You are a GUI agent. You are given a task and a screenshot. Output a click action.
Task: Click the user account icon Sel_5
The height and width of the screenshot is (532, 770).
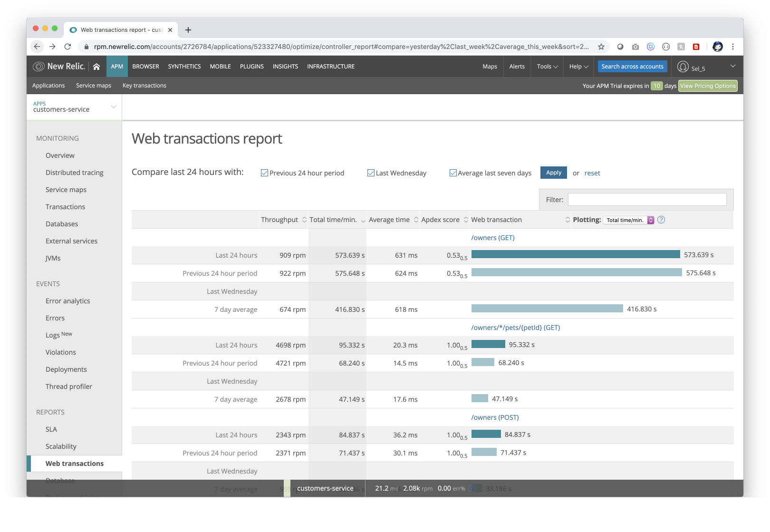(683, 67)
